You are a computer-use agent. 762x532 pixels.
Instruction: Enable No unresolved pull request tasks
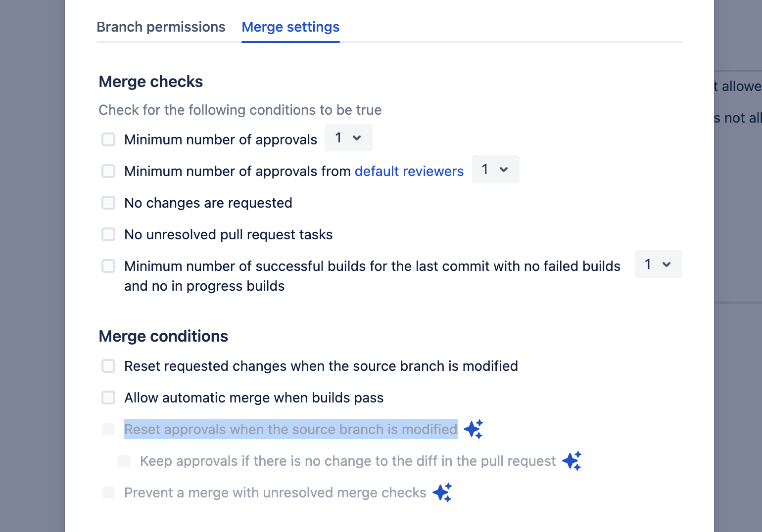pyautogui.click(x=108, y=234)
